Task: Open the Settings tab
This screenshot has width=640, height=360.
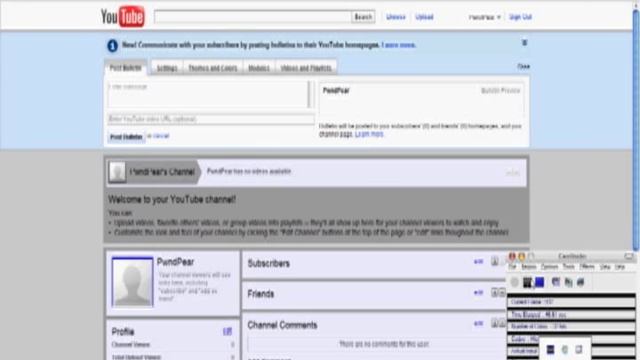Action: [167, 68]
